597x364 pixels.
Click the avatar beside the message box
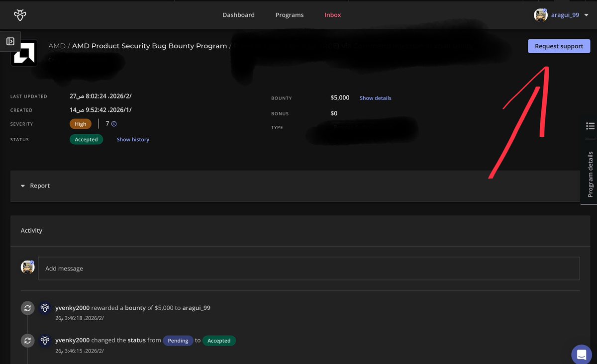coord(27,267)
